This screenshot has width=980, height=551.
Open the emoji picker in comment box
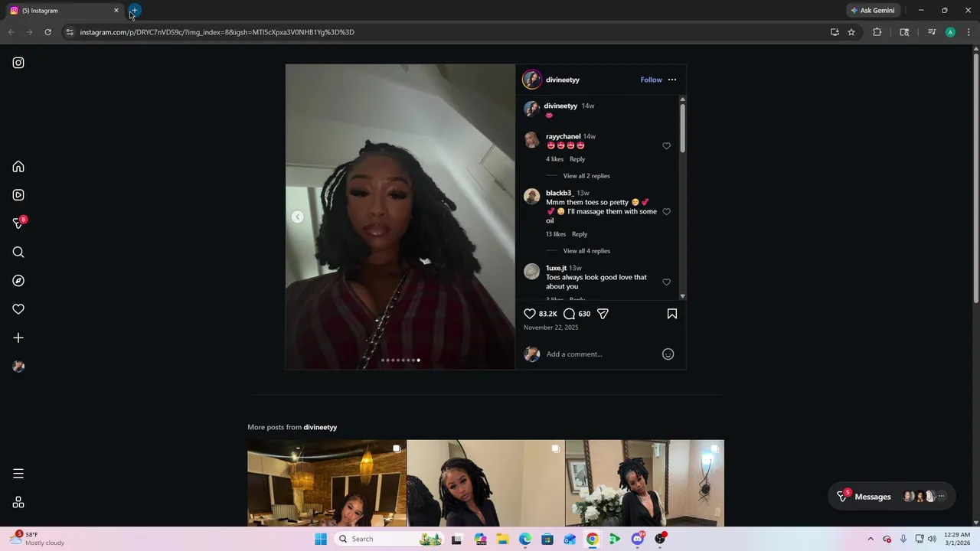click(x=668, y=354)
